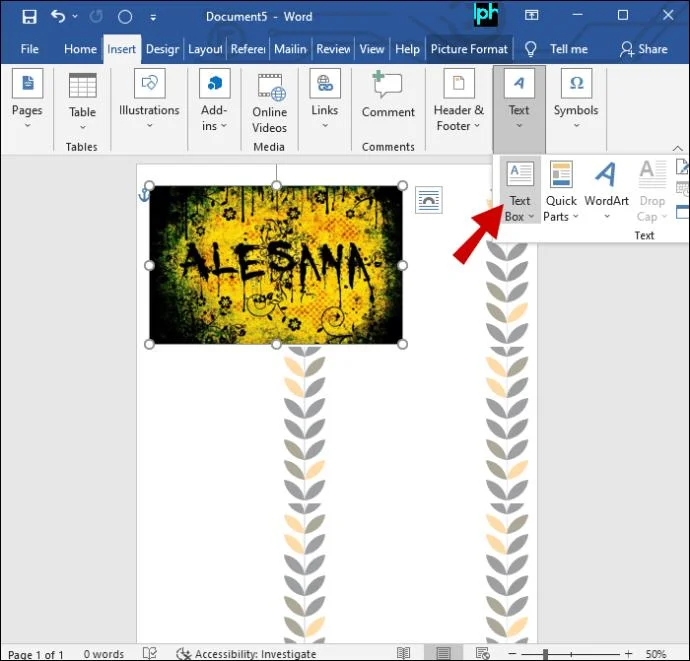Open the Mailings tab
The height and width of the screenshot is (661, 690).
290,49
